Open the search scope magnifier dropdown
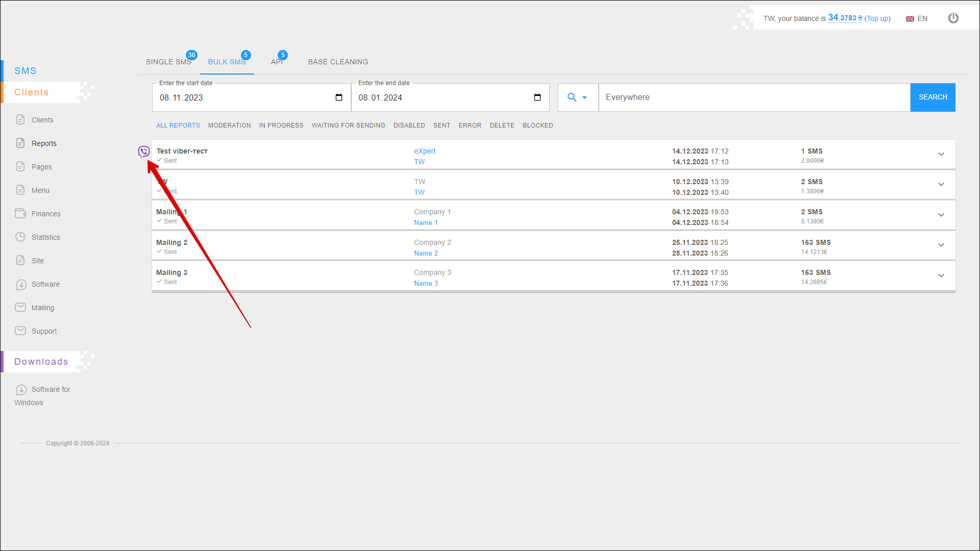980x551 pixels. tap(577, 97)
